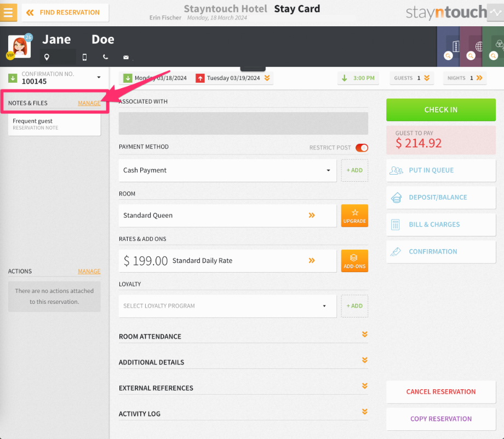Toggle the Restrict Post switch
Viewport: 504px width, 439px height.
tap(362, 148)
